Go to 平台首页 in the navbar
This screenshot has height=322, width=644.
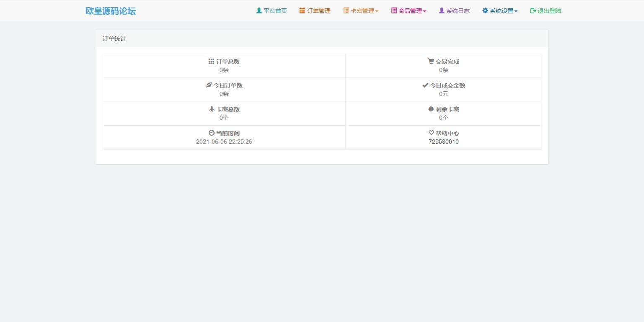[275, 11]
